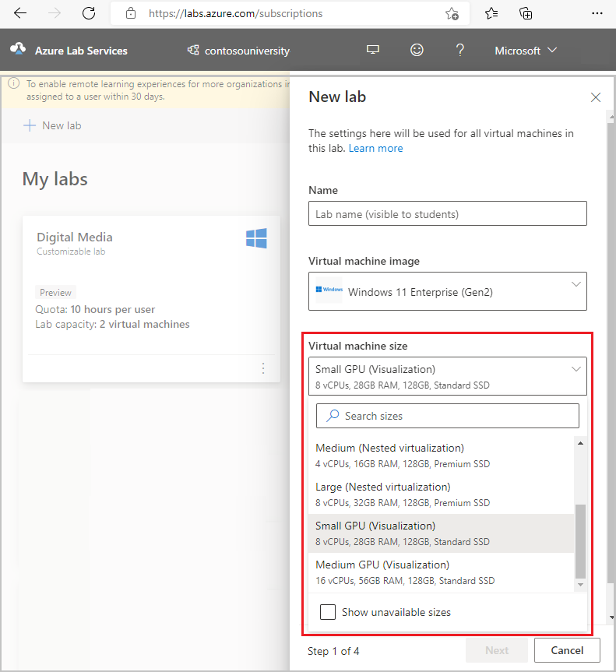Click the New lab plus button
The width and height of the screenshot is (616, 672).
pos(52,125)
